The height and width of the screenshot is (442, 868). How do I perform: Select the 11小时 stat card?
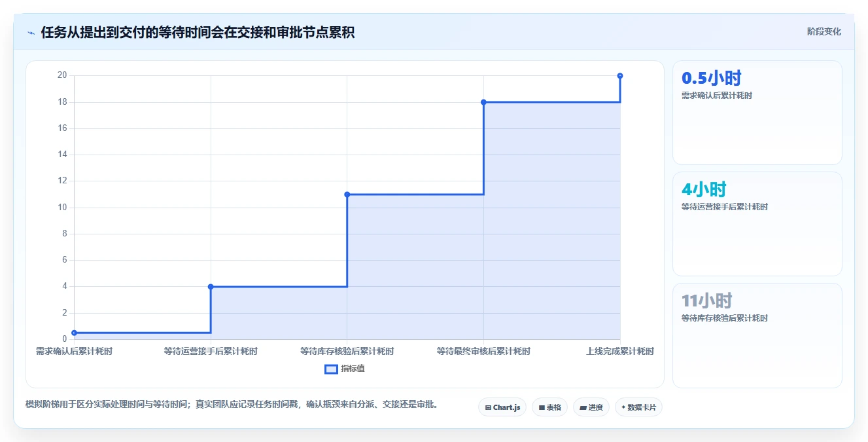[757, 335]
